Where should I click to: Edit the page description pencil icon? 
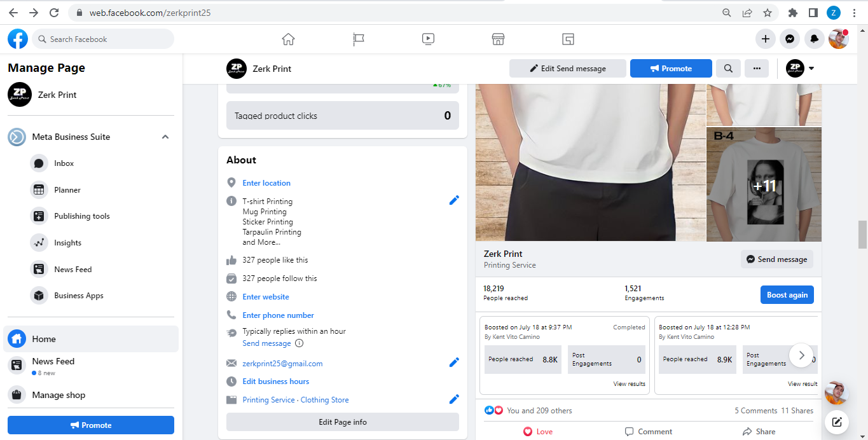click(454, 200)
